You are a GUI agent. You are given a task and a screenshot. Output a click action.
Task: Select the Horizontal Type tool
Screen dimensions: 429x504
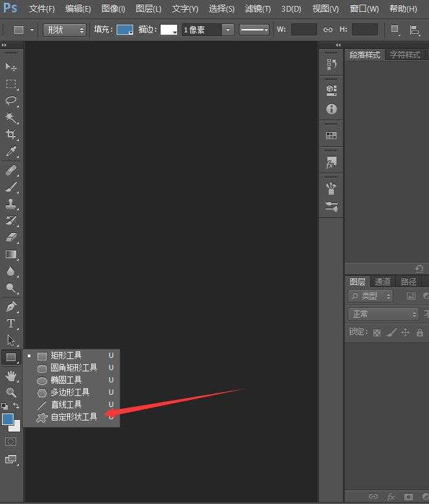(x=11, y=323)
